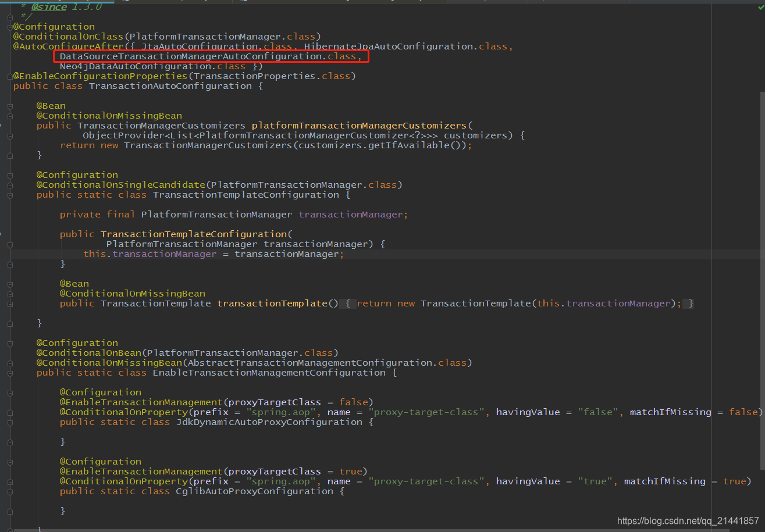Click this.transactionManager assignment line
765x532 pixels.
coord(214,254)
